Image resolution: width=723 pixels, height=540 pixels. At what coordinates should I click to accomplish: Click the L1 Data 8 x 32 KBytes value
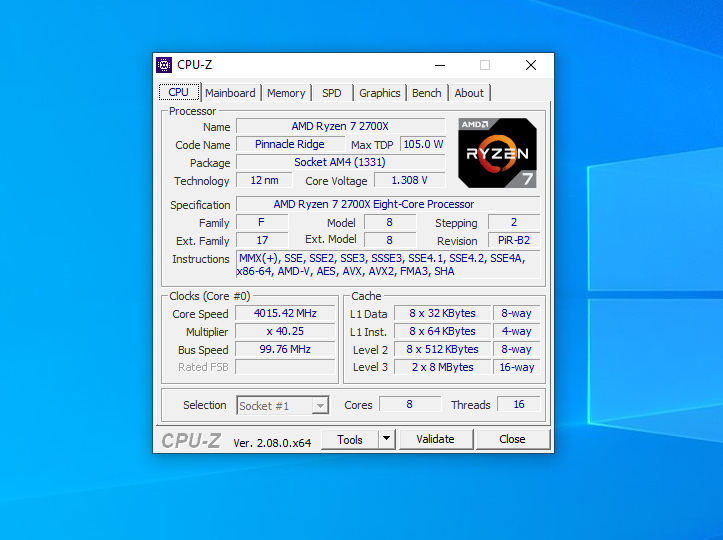[442, 313]
